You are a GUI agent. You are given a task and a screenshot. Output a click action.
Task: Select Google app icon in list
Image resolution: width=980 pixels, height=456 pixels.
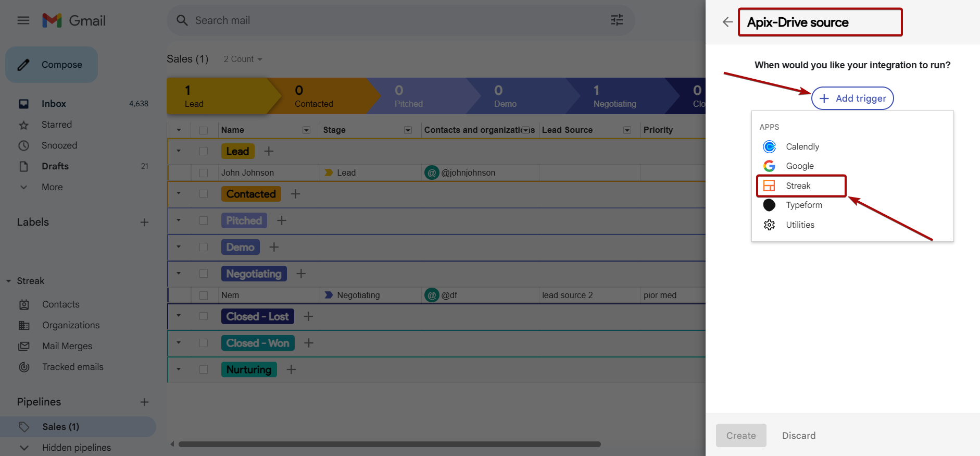769,166
